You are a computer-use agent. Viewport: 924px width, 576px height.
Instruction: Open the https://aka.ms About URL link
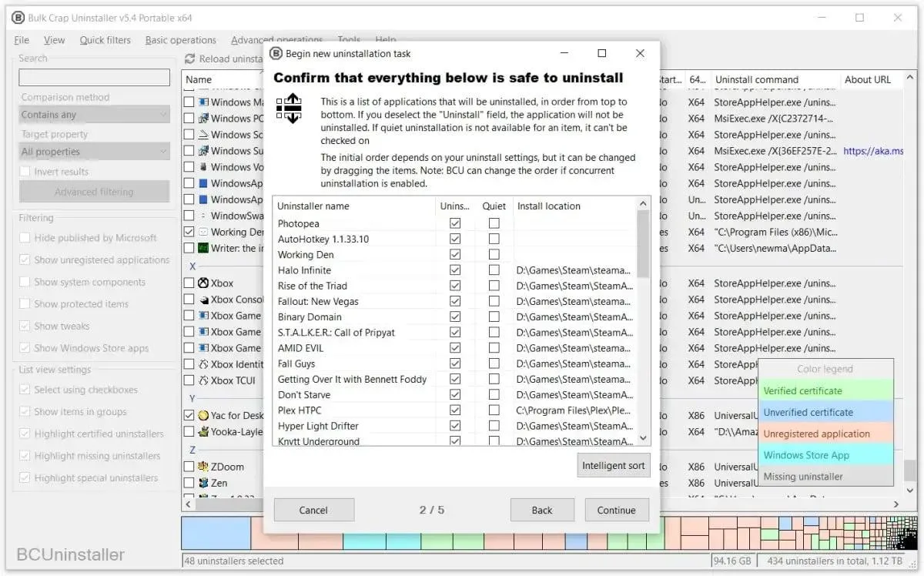[872, 151]
